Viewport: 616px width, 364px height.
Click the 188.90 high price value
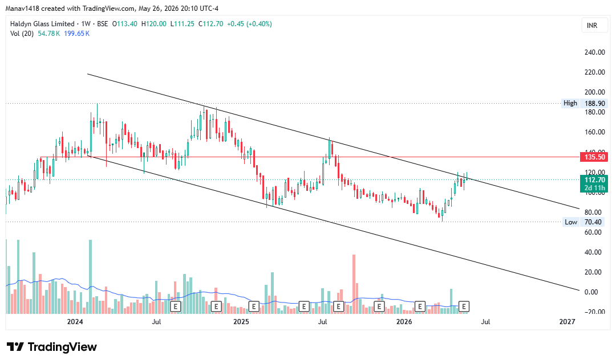pos(594,104)
